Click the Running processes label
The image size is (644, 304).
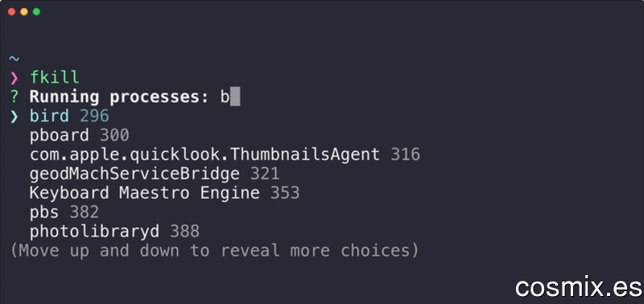(119, 97)
